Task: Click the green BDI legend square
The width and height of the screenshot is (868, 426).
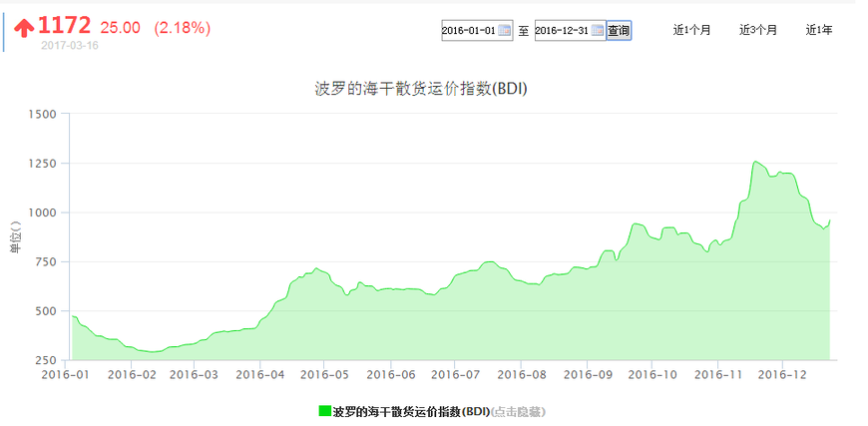Action: (x=325, y=411)
